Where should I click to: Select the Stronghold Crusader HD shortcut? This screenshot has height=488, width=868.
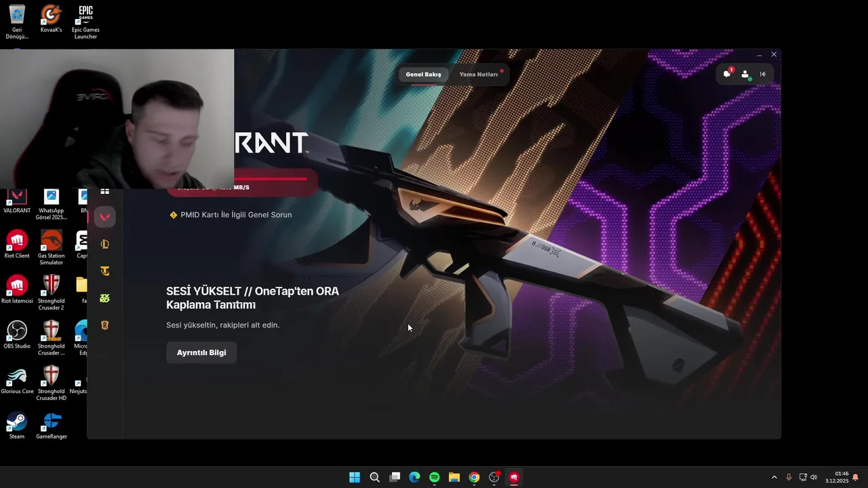point(52,384)
